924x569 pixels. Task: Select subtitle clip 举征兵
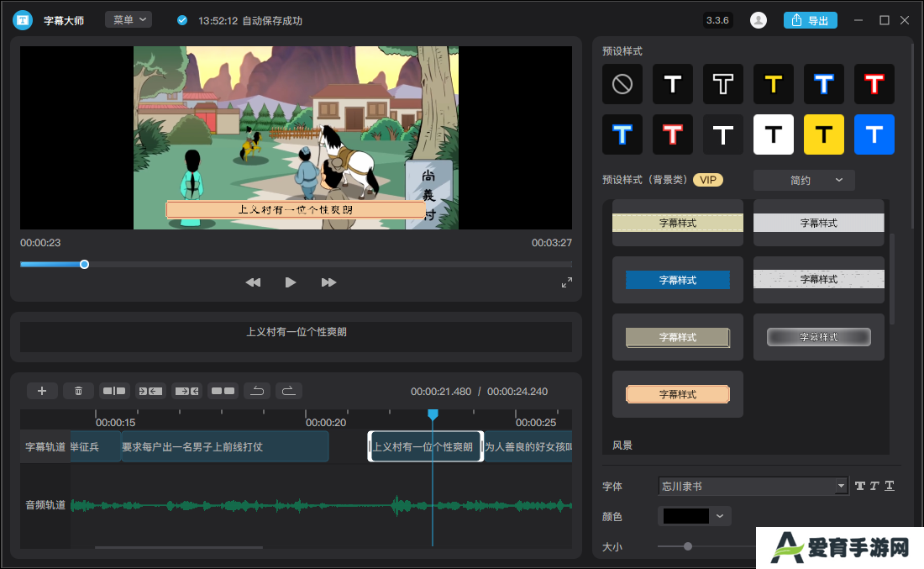tap(96, 446)
